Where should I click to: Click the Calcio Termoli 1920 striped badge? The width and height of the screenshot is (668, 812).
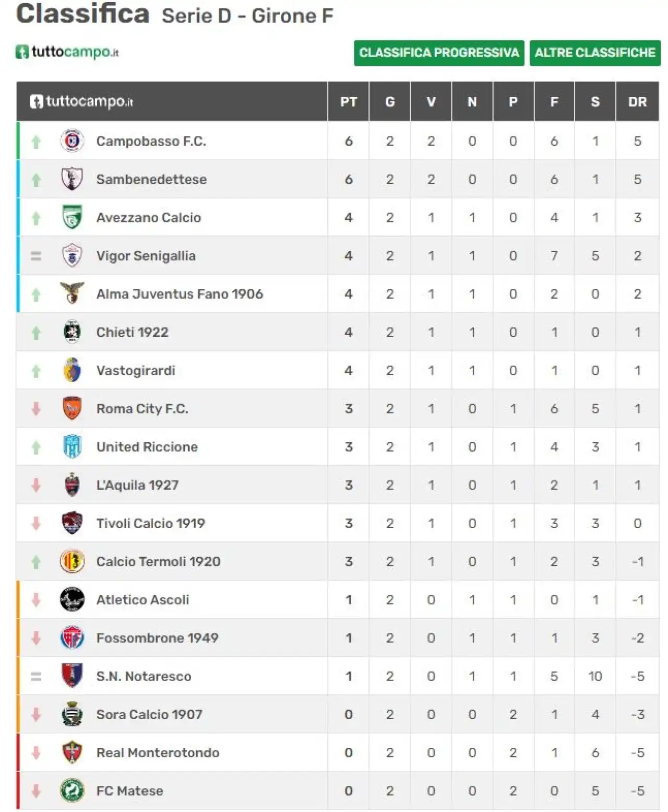(x=72, y=561)
